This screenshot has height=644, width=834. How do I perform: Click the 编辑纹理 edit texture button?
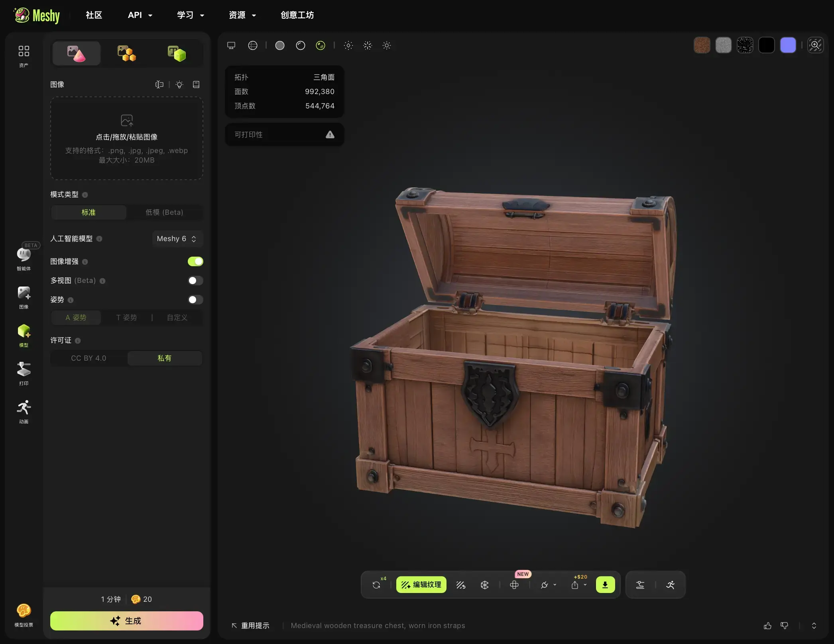pyautogui.click(x=421, y=585)
